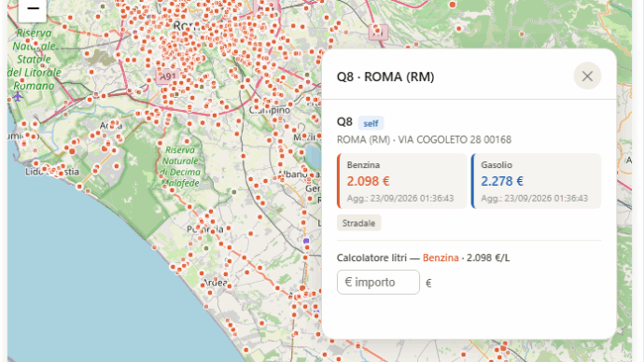Click the airport icon near Litorale Romano

click(x=18, y=96)
